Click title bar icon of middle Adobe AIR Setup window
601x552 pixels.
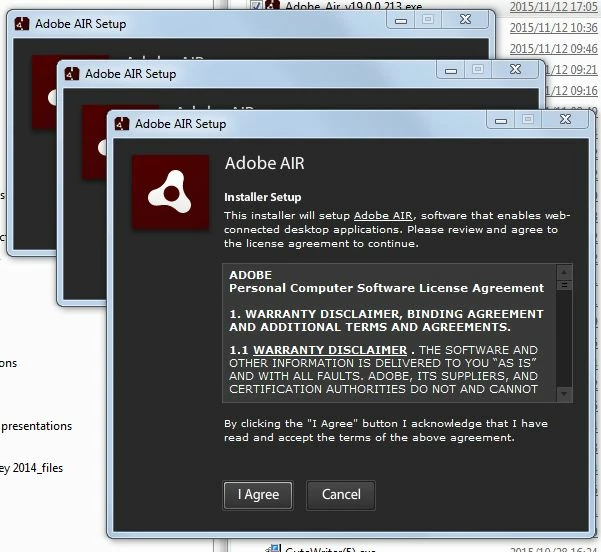[72, 74]
